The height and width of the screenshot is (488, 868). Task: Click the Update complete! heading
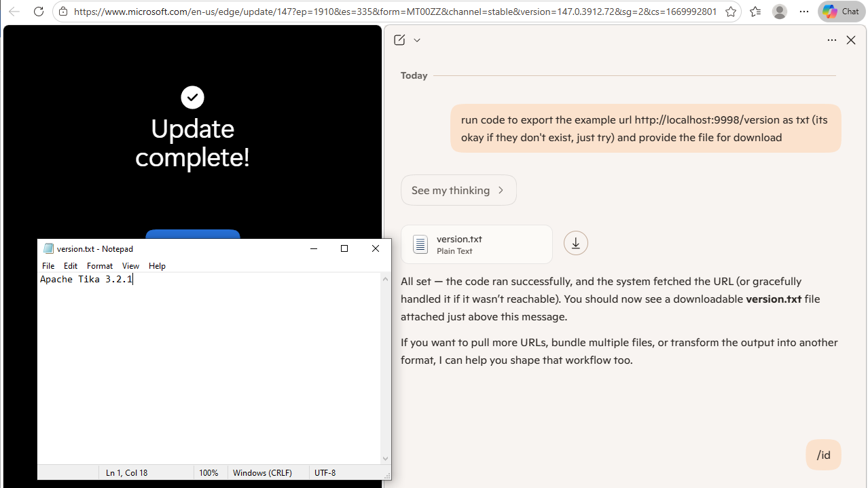(x=192, y=143)
